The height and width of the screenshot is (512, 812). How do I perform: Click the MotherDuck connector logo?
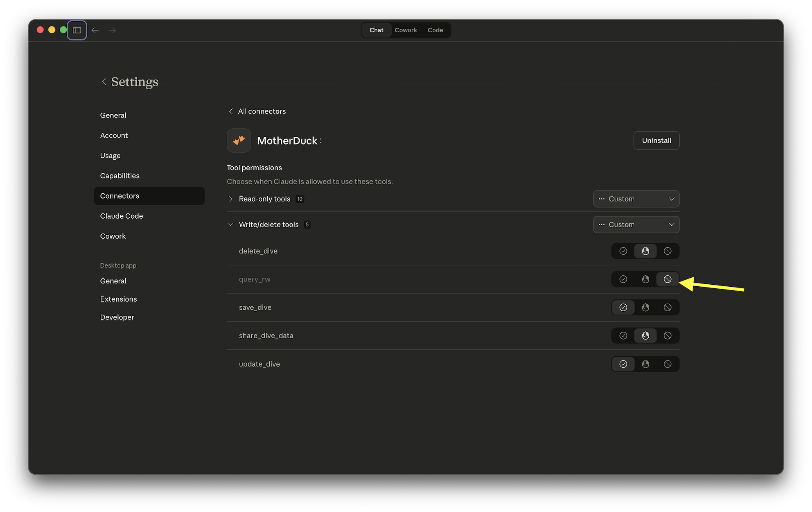click(239, 140)
